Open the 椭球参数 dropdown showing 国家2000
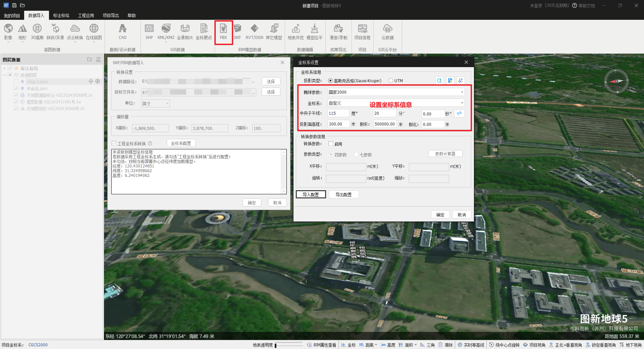 396,92
